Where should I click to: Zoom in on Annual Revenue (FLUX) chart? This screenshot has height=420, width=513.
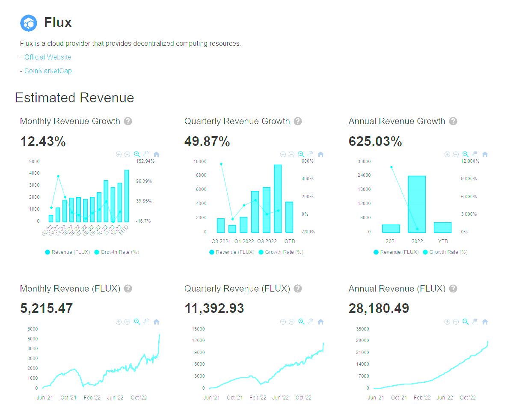[447, 322]
